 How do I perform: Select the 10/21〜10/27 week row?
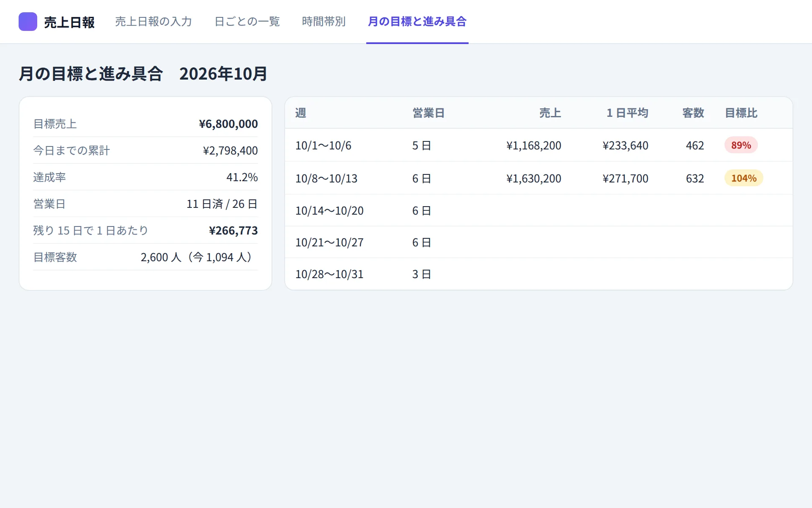click(x=538, y=242)
